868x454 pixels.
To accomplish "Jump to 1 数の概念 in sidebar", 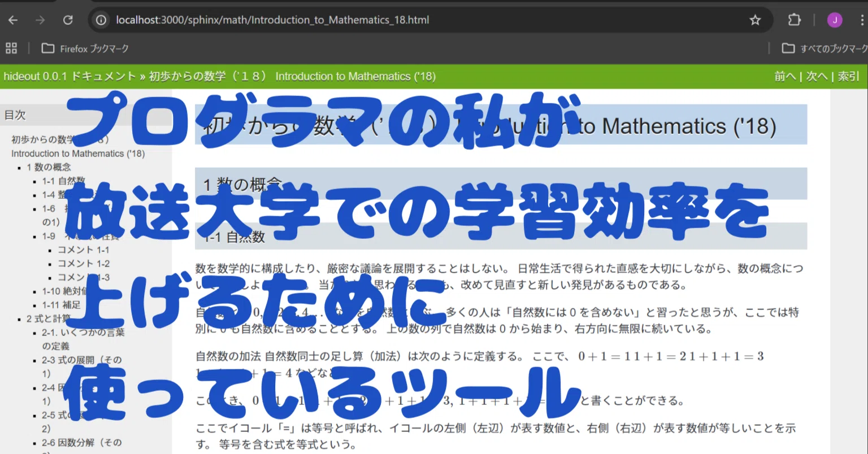I will pyautogui.click(x=49, y=167).
